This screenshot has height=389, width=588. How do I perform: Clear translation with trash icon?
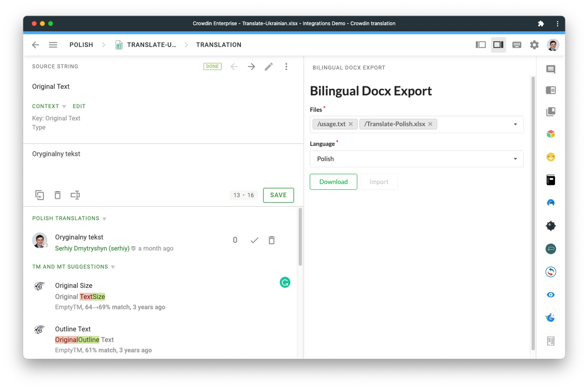click(x=57, y=195)
